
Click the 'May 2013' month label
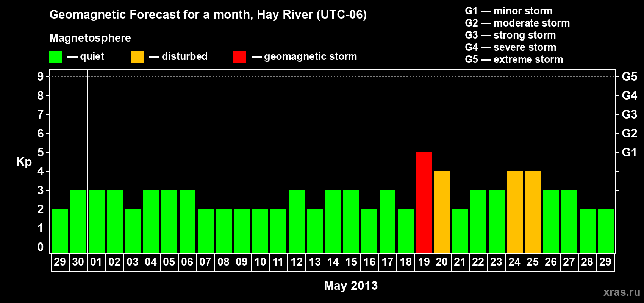pyautogui.click(x=351, y=286)
